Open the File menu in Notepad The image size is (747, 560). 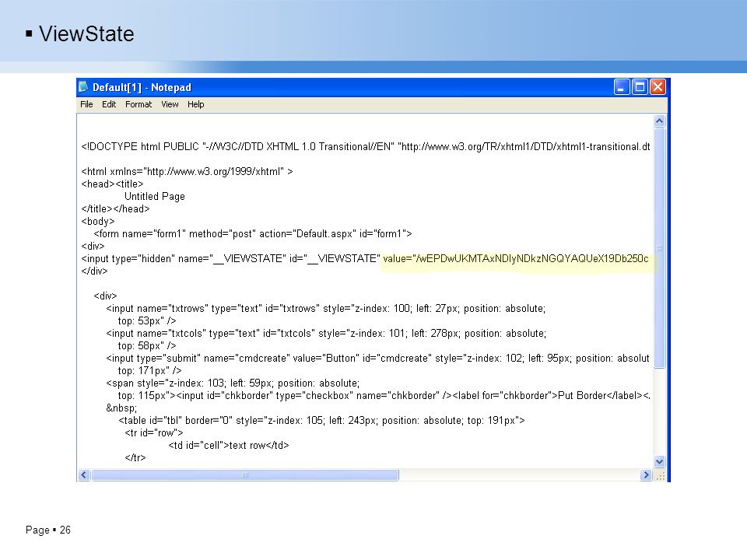click(86, 104)
